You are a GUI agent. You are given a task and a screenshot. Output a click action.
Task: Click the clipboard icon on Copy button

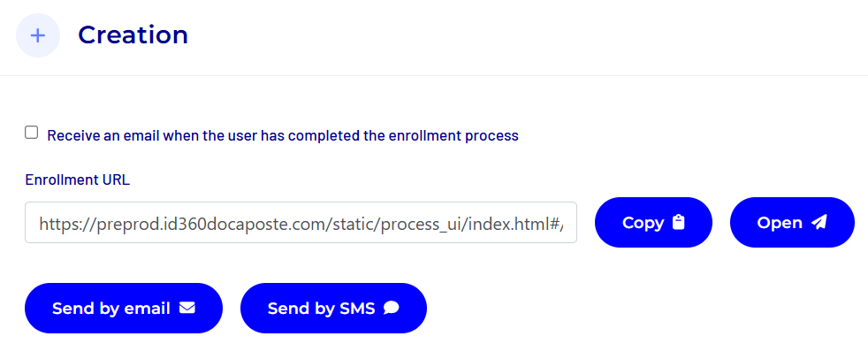[679, 223]
